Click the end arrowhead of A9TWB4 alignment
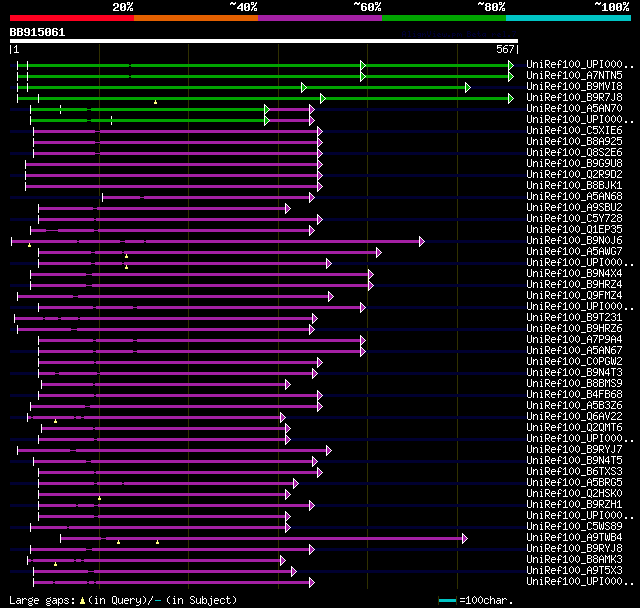The height and width of the screenshot is (608, 640). coord(464,539)
